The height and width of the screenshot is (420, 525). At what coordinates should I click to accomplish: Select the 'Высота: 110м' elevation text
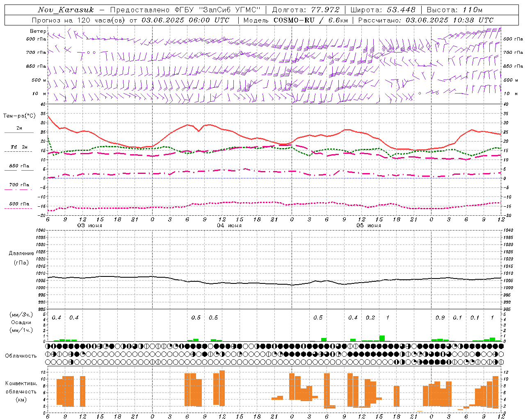click(454, 10)
